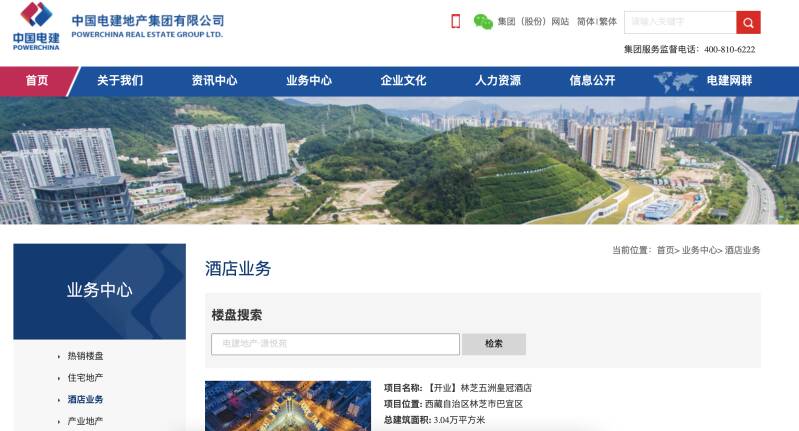Click the red search magnifier button
Screen dimensions: 799x431
coord(748,22)
